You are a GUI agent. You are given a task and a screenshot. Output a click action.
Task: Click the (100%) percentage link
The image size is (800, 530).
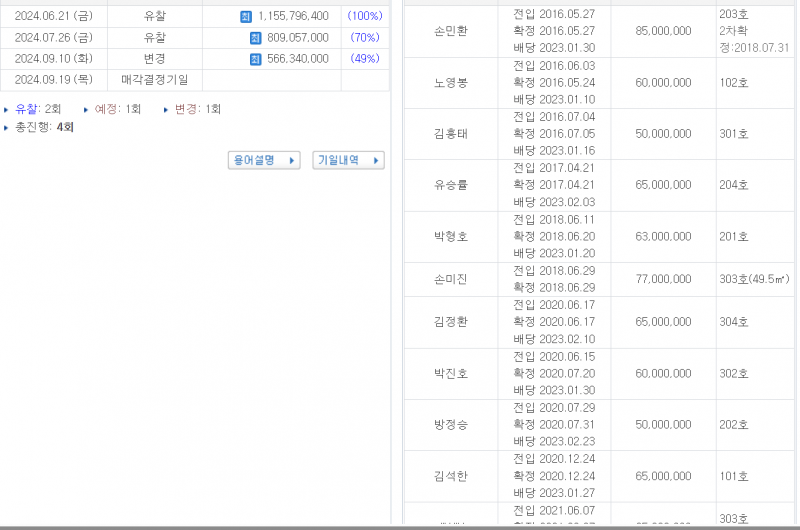point(365,16)
